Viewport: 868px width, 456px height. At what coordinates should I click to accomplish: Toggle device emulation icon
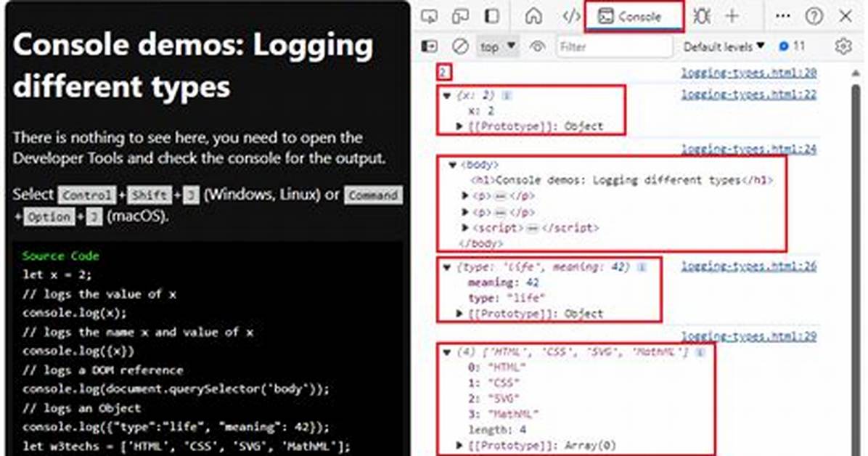click(461, 16)
